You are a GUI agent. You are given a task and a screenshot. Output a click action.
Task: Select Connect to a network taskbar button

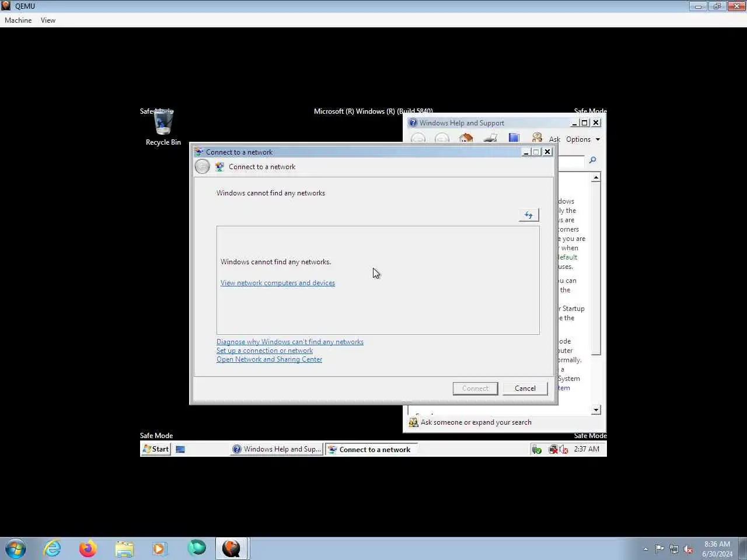pos(371,449)
